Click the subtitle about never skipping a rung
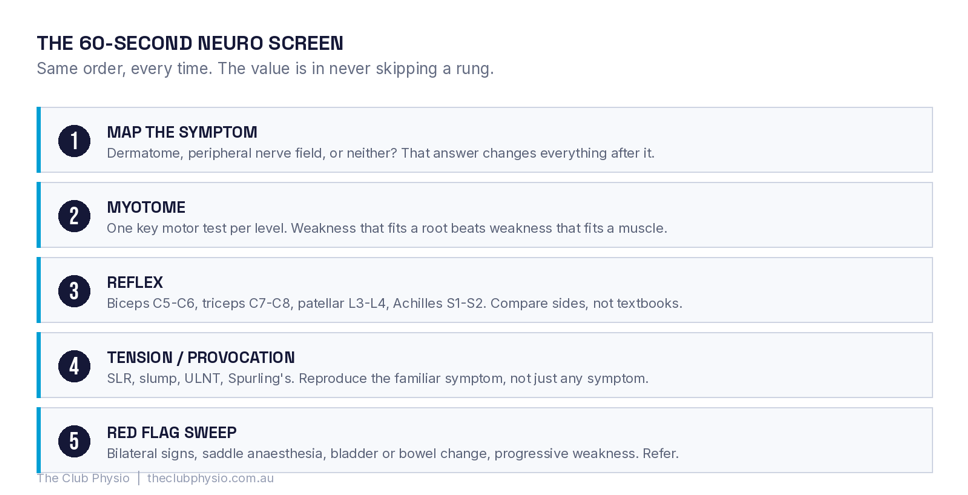 tap(265, 69)
